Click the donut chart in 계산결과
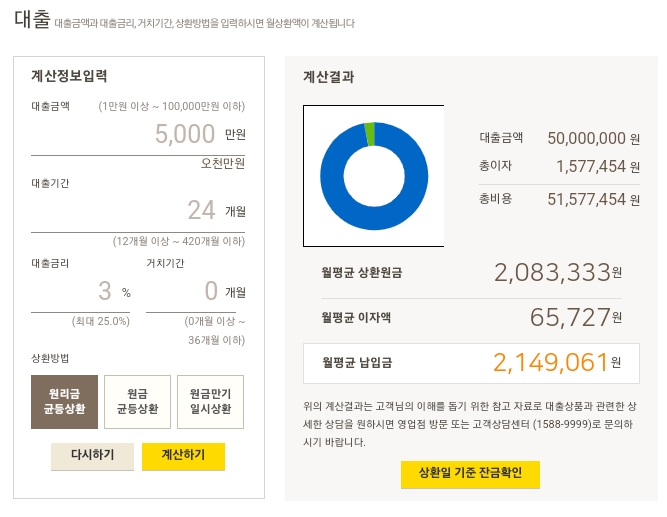Image resolution: width=667 pixels, height=517 pixels. pyautogui.click(x=374, y=176)
